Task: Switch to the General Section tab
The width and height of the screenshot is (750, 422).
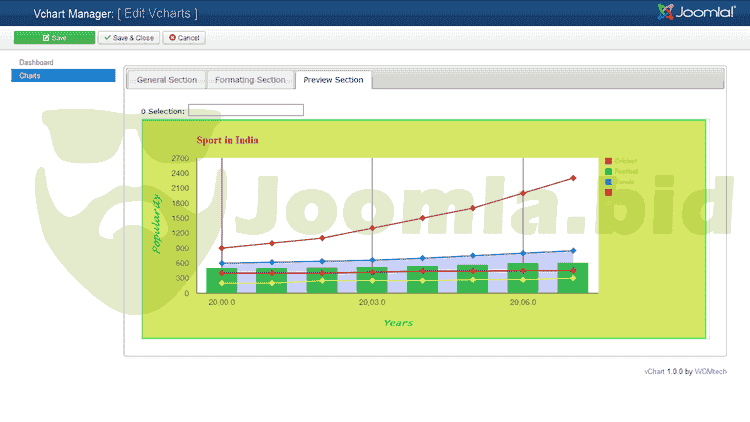Action: point(166,80)
